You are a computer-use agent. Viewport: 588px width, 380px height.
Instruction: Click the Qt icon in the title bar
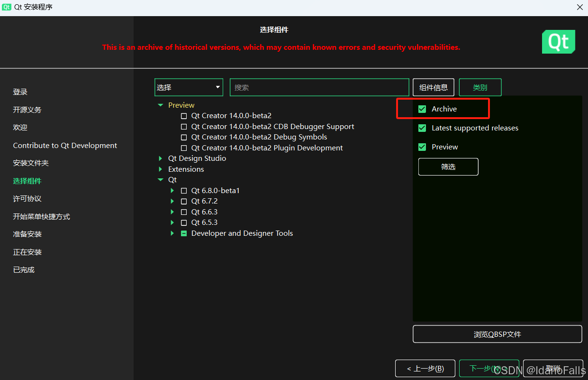click(x=7, y=7)
